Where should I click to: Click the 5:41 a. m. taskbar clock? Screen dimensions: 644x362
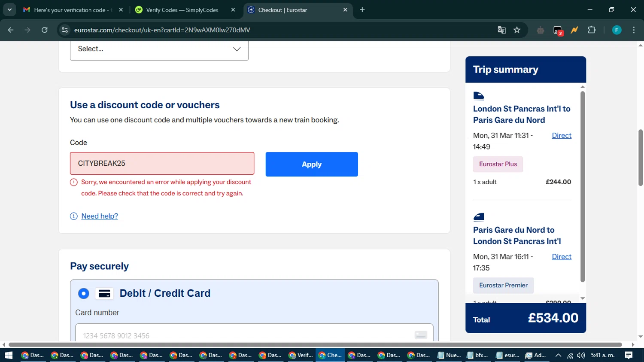603,355
